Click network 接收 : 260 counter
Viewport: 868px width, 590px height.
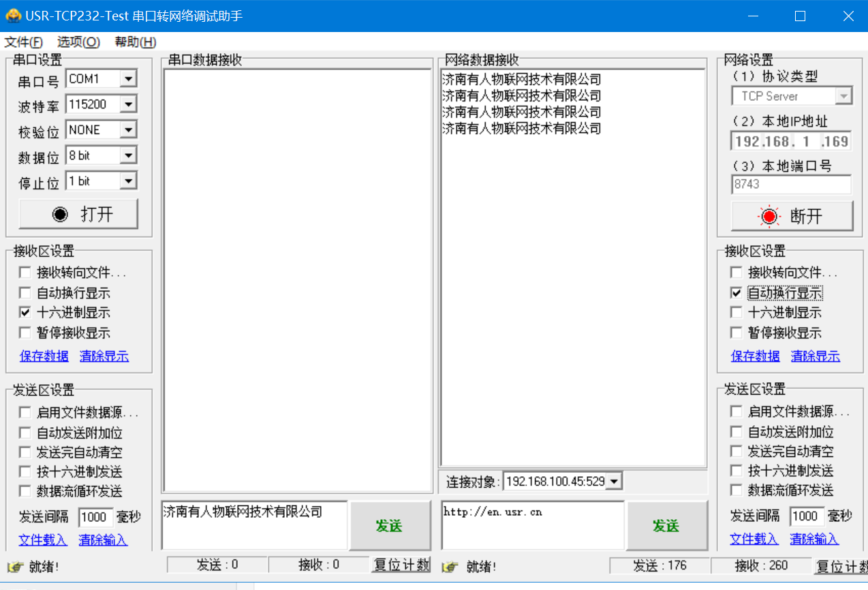click(761, 565)
